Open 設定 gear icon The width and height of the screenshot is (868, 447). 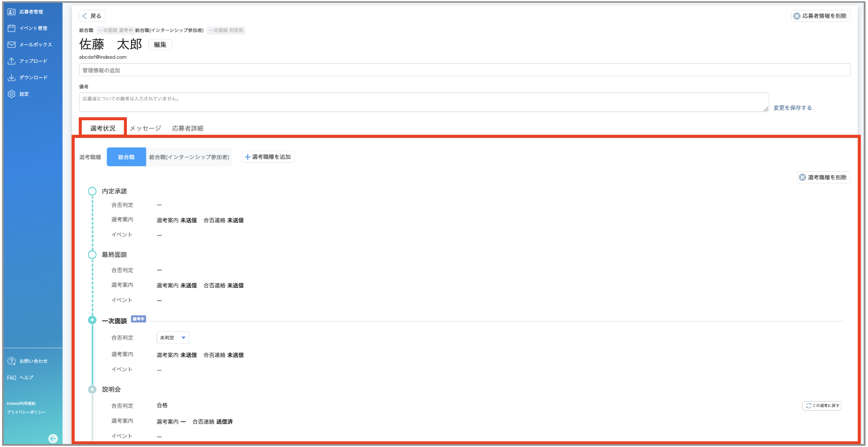(12, 94)
